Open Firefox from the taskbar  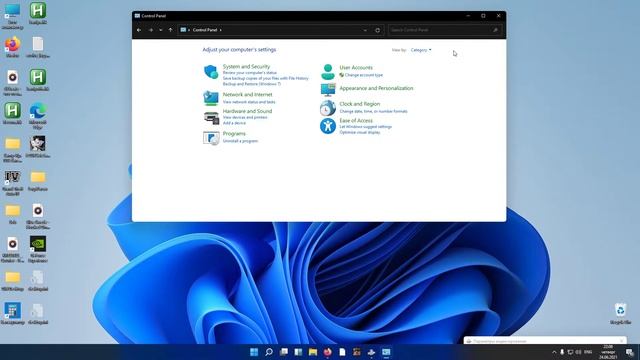point(328,352)
